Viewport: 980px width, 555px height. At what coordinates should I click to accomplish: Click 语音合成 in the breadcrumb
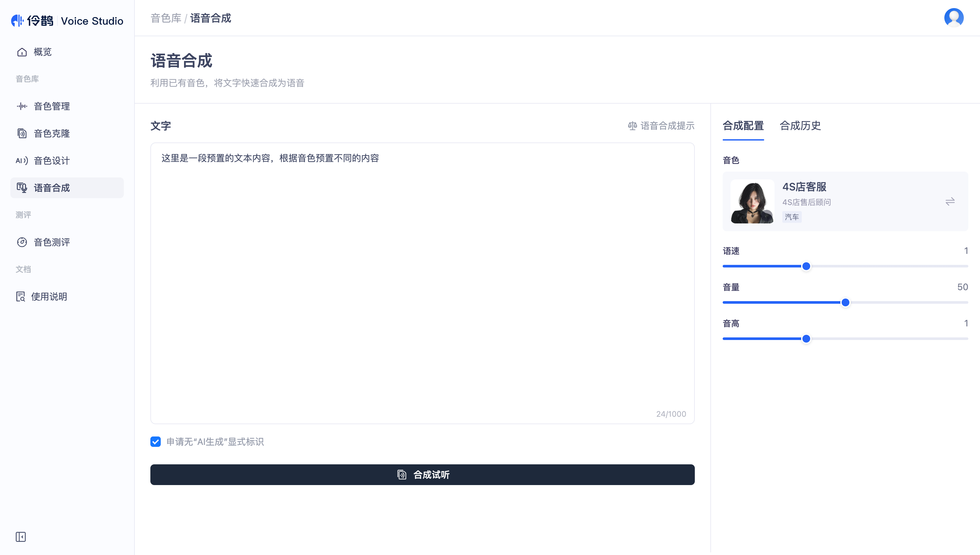[211, 18]
